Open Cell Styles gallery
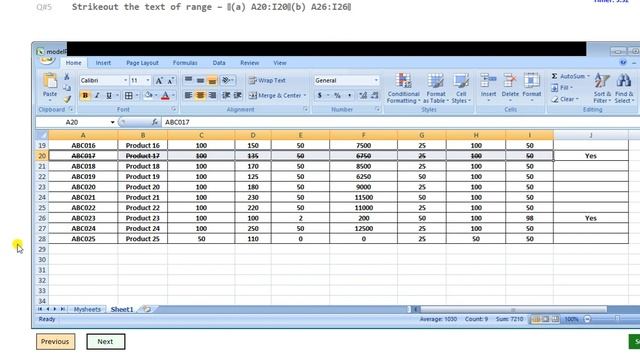 click(x=461, y=88)
